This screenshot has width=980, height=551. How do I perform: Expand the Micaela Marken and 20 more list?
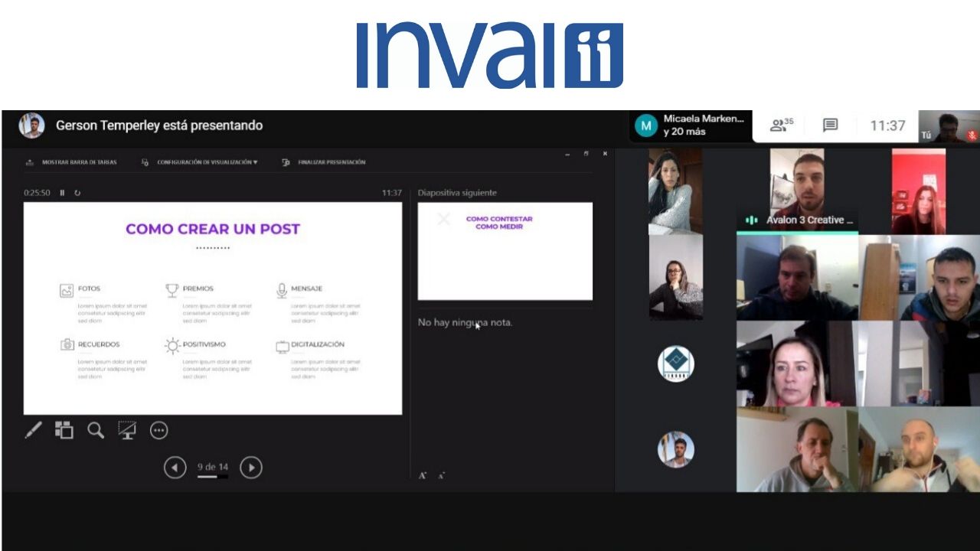691,126
